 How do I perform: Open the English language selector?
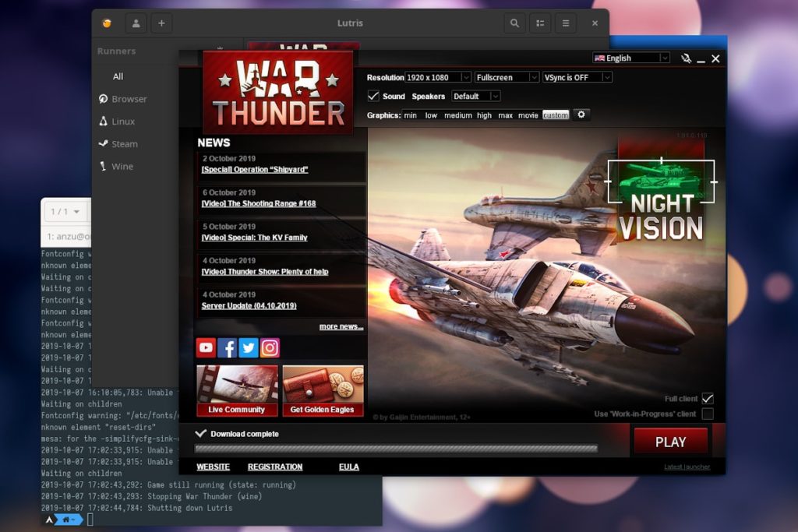coord(630,58)
